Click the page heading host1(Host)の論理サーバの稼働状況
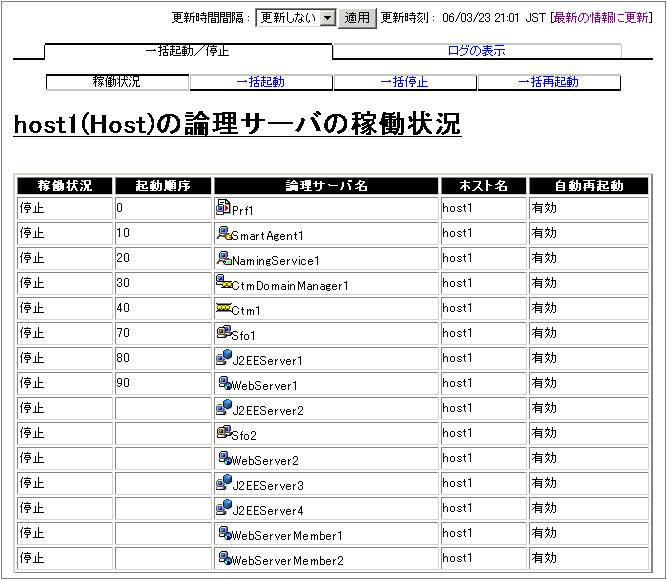 tap(237, 124)
